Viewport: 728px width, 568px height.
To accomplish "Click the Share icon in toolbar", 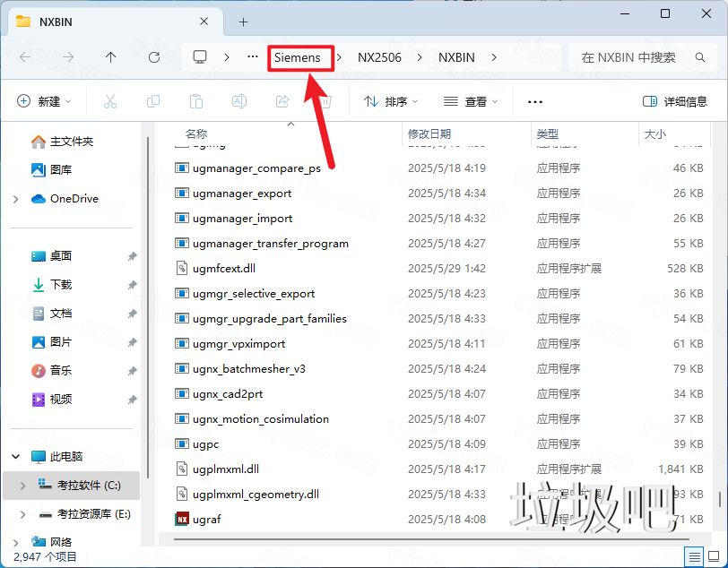I will (x=282, y=102).
